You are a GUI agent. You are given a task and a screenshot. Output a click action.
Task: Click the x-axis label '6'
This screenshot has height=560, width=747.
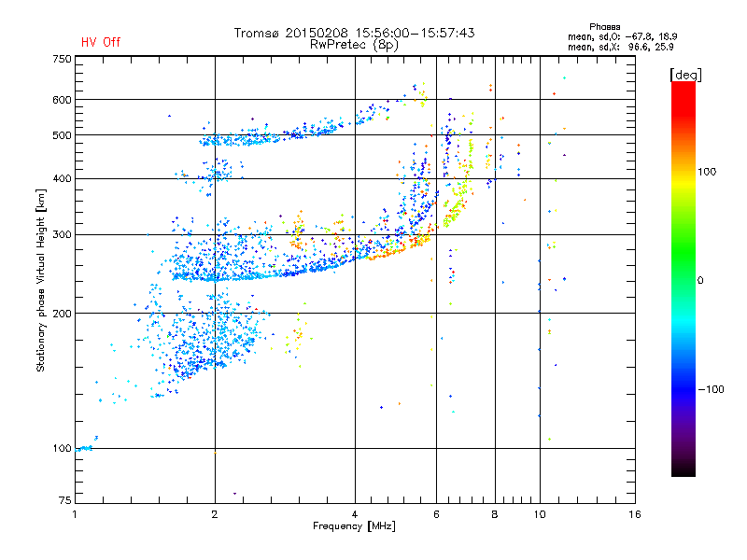436,514
